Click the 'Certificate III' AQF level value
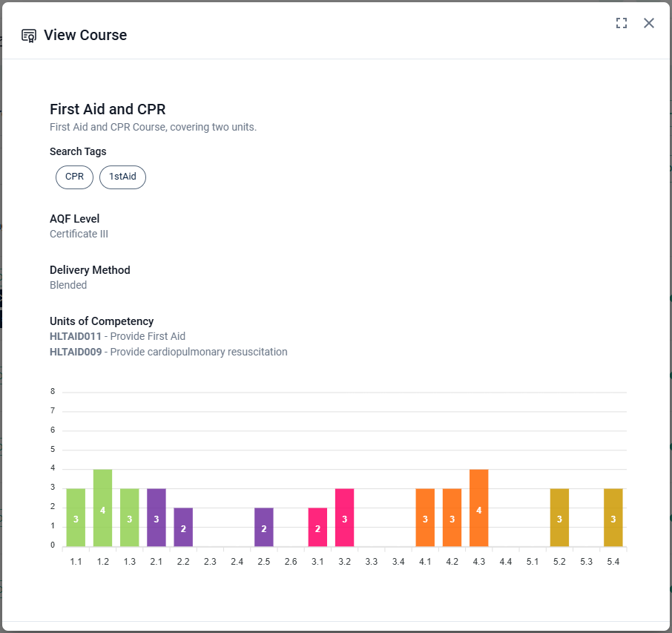Viewport: 672px width, 633px height. [x=79, y=234]
